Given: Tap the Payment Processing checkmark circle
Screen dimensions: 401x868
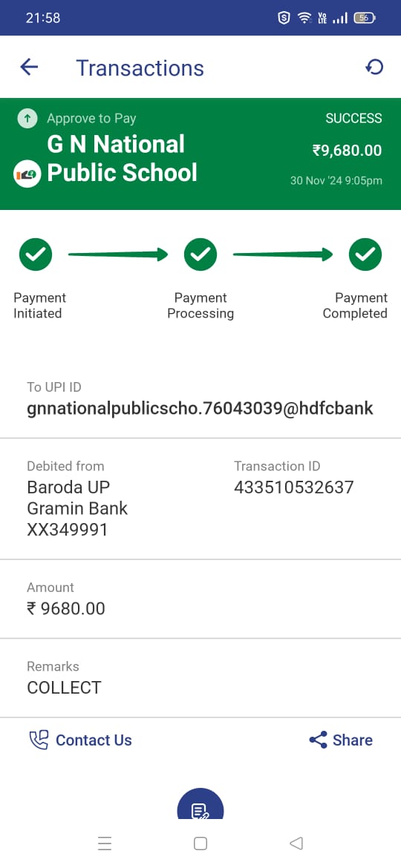Looking at the screenshot, I should pos(200,254).
